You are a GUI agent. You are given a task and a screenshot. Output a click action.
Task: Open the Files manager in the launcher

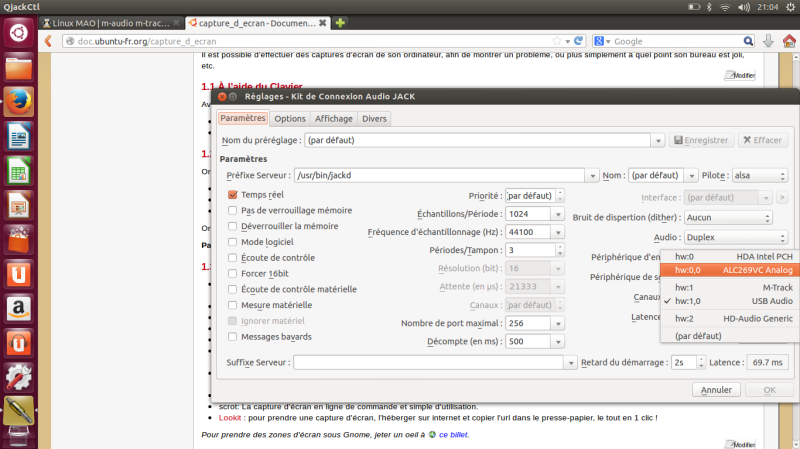click(19, 66)
